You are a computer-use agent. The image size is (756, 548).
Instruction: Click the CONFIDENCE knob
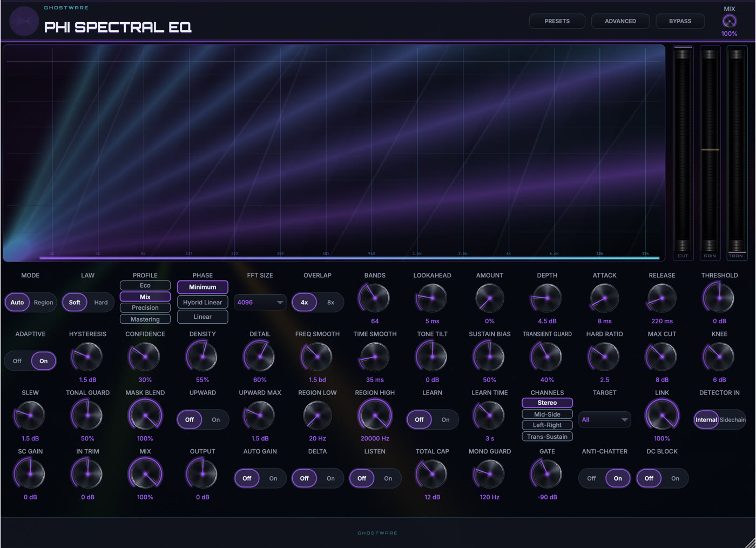coord(145,357)
